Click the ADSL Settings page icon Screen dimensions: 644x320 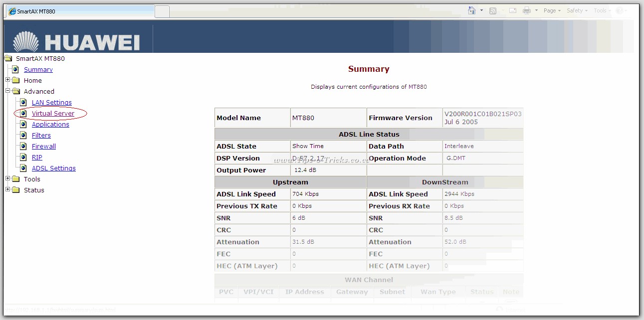pos(23,168)
